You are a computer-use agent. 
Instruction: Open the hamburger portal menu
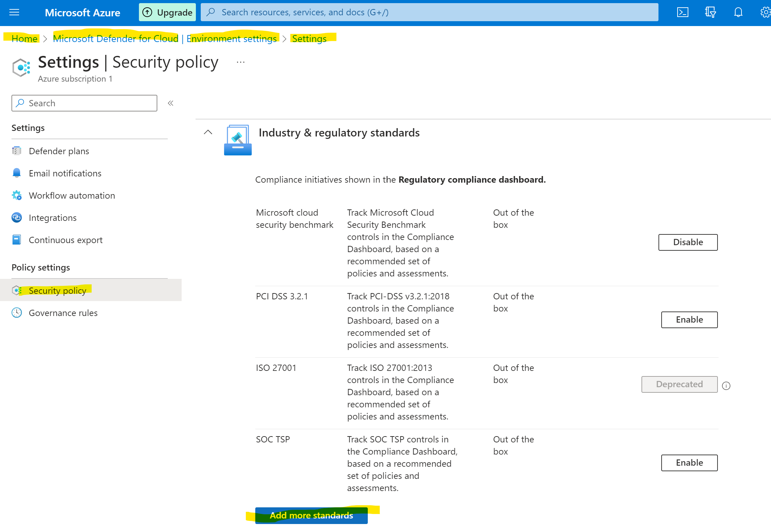[14, 13]
